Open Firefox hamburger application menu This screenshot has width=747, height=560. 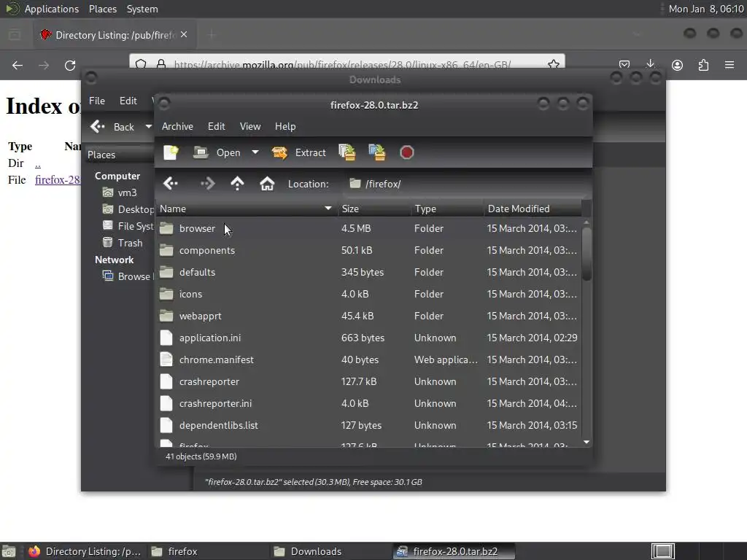(x=729, y=65)
